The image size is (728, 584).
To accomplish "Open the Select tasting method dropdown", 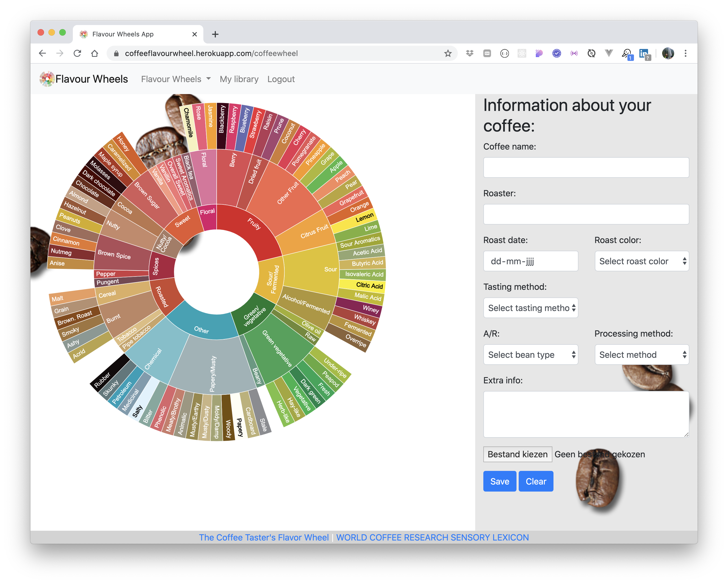I will (530, 308).
